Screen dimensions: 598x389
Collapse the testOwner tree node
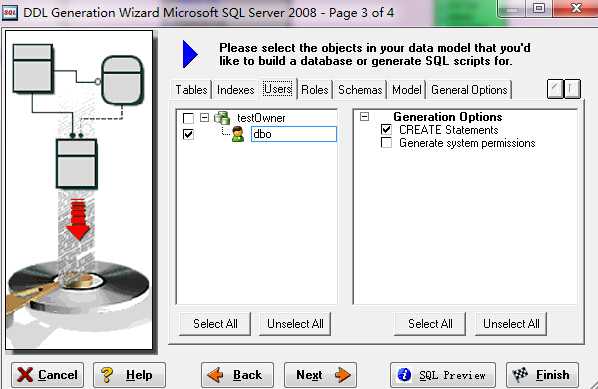[x=204, y=117]
